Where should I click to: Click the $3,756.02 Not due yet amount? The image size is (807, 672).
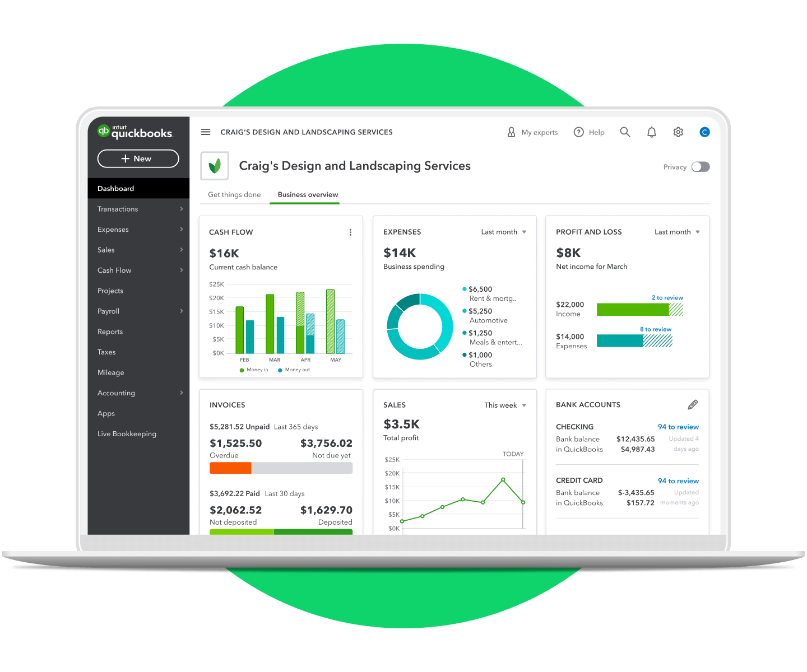point(326,443)
